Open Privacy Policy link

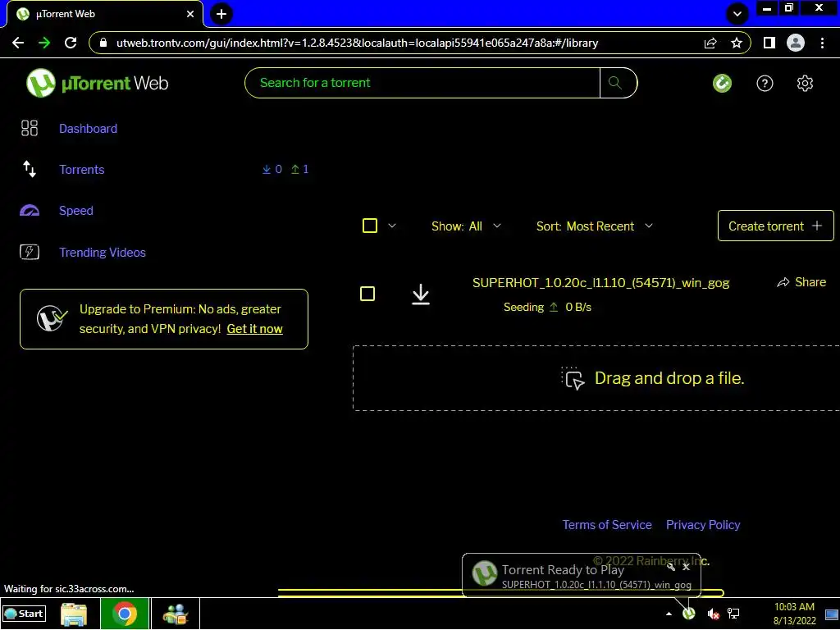click(703, 525)
